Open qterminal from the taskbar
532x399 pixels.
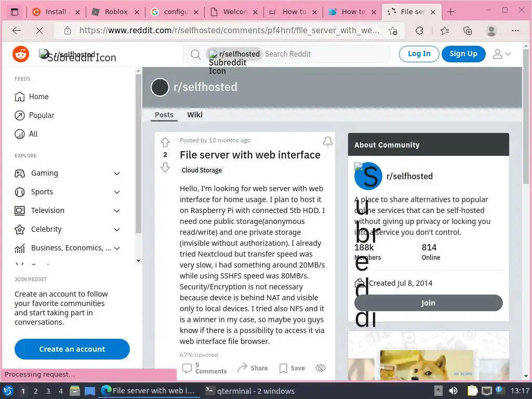click(250, 391)
